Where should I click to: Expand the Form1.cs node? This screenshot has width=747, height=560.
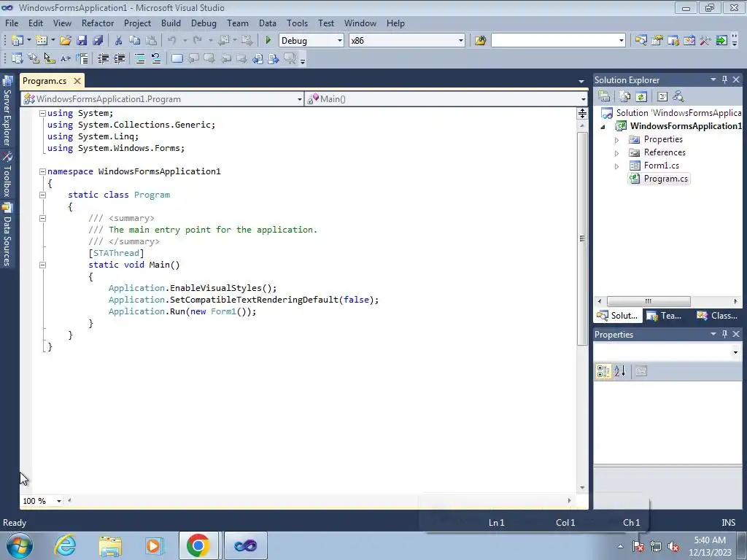[616, 166]
